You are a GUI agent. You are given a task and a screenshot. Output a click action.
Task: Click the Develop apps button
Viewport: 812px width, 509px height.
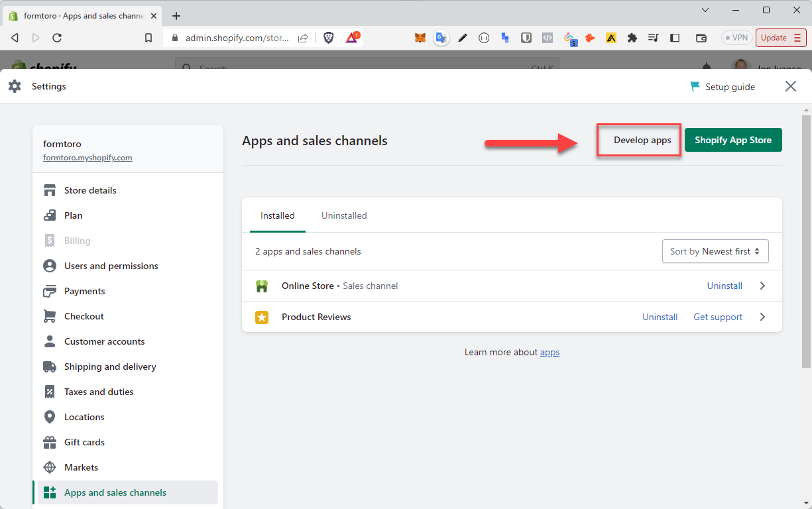(642, 140)
